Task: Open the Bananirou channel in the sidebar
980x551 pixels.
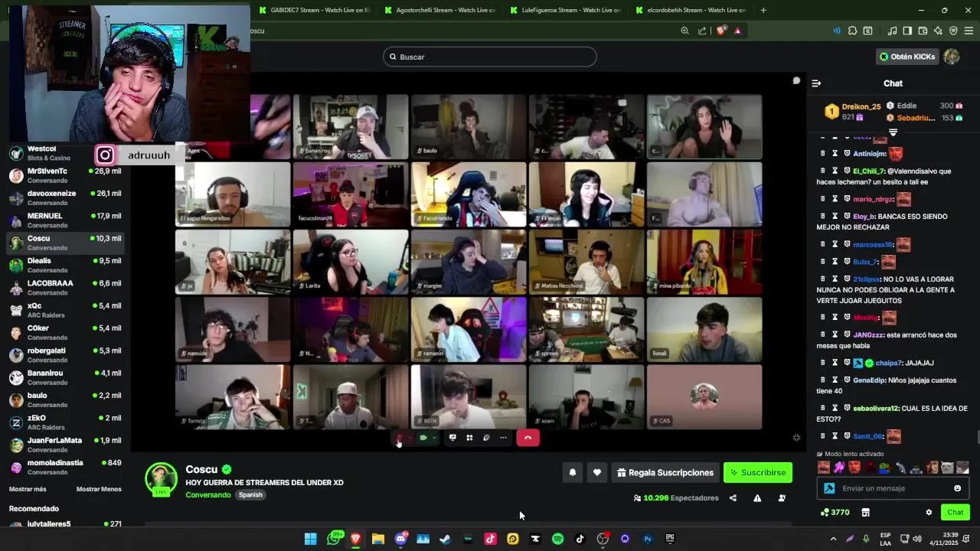Action: (65, 377)
